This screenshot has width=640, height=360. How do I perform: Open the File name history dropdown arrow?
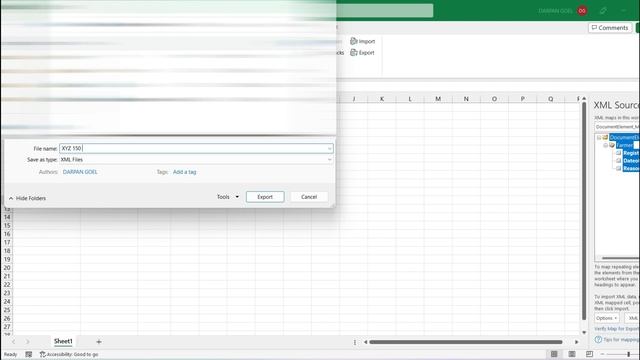click(329, 149)
